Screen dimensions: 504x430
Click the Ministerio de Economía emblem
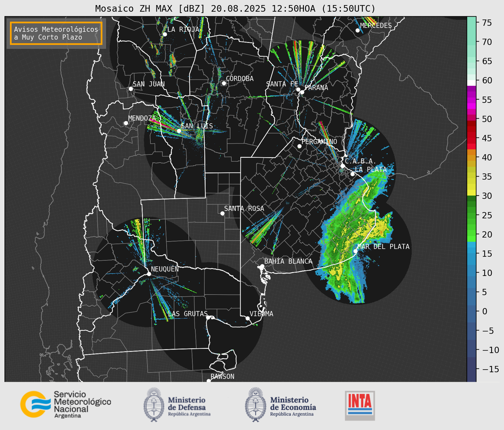pos(255,405)
